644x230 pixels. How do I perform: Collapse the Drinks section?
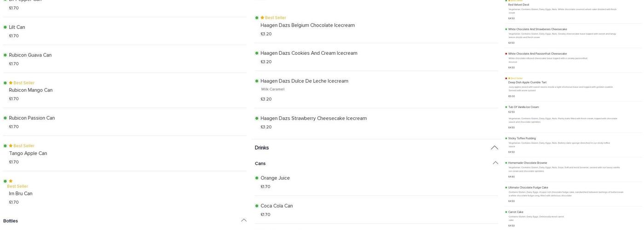tap(494, 148)
